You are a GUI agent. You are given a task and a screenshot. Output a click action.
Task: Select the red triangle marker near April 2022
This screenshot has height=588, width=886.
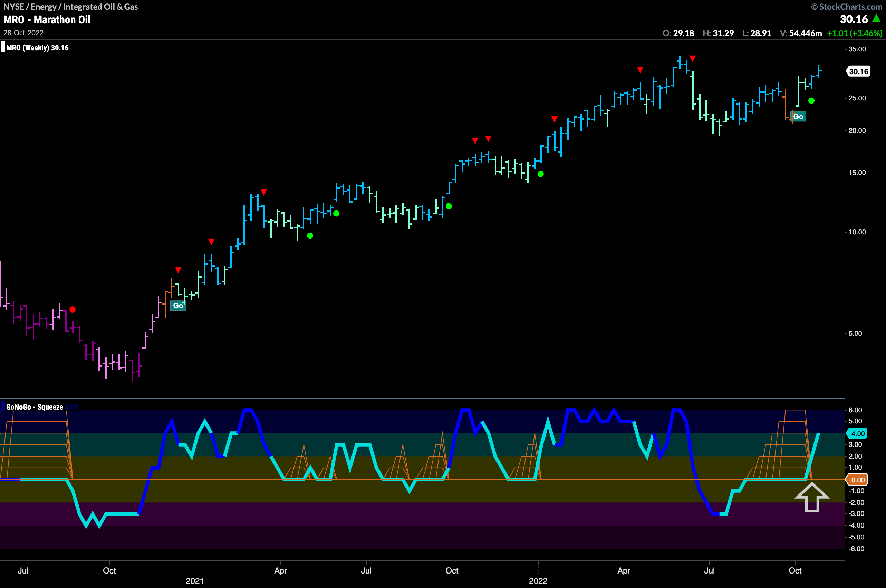(x=640, y=70)
